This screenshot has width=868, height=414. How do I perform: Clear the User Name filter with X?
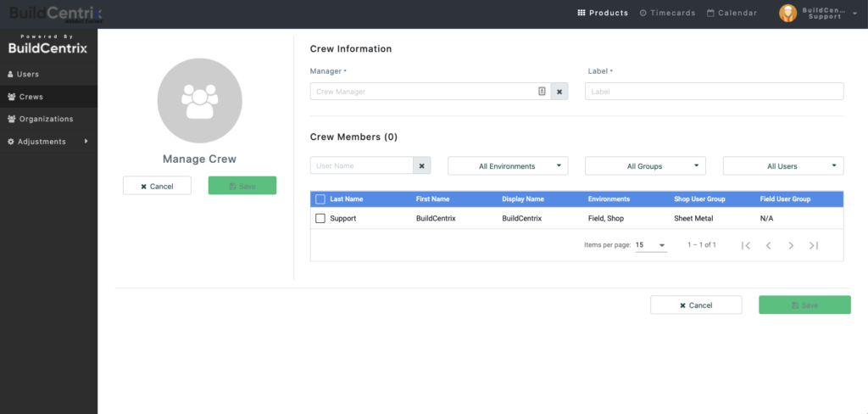pos(422,165)
